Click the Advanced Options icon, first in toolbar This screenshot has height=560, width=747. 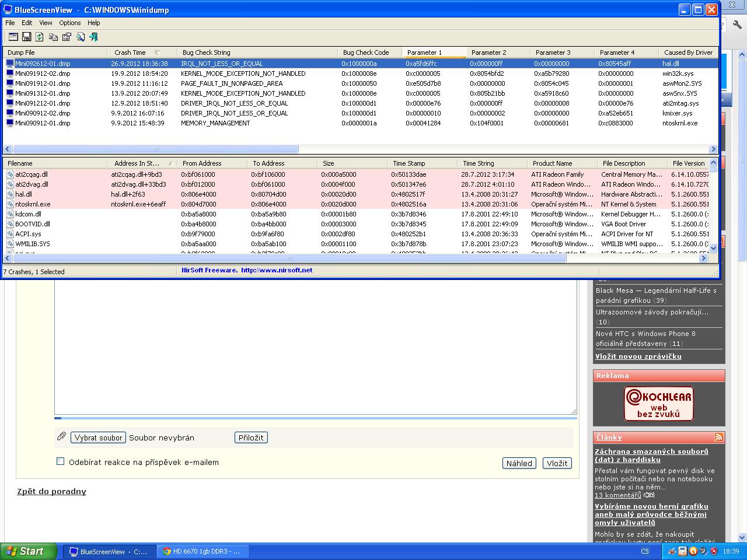(13, 37)
